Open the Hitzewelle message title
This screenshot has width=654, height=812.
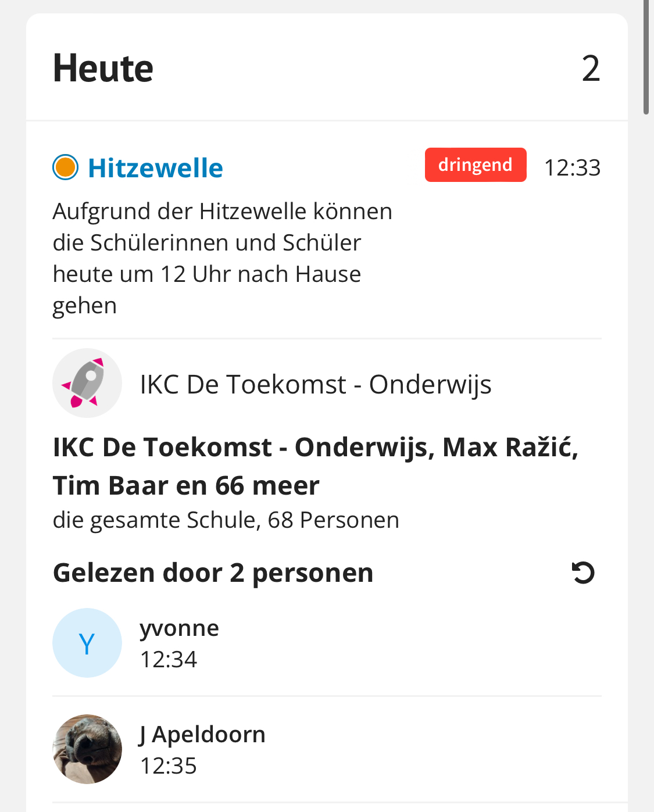tap(155, 168)
